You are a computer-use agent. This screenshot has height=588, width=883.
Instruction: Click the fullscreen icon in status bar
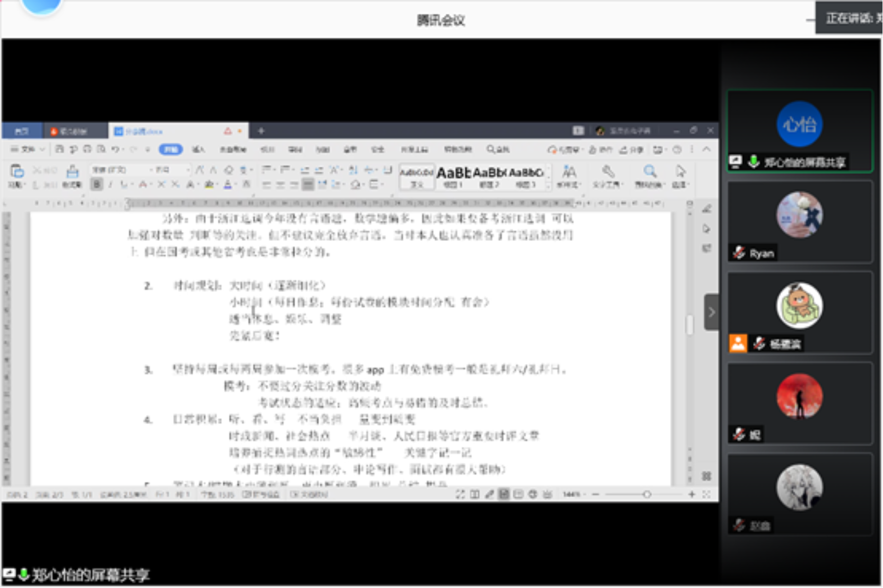(460, 494)
